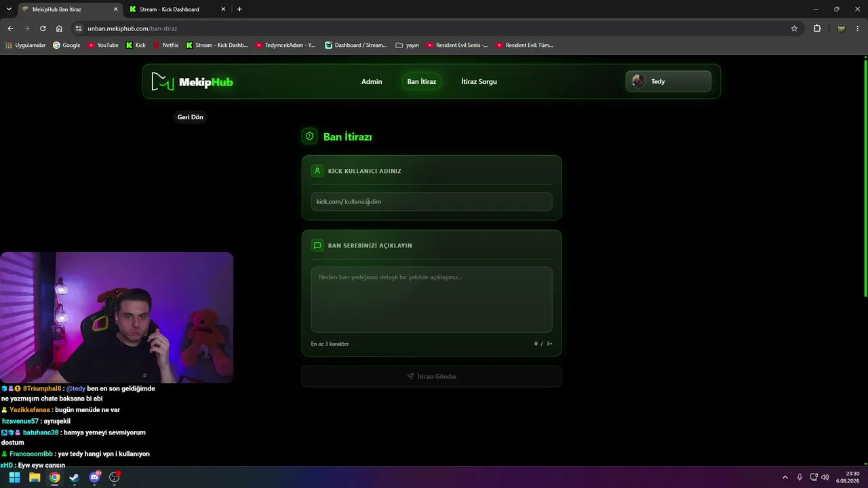
Task: Open Discord from the taskbar
Action: click(x=94, y=477)
